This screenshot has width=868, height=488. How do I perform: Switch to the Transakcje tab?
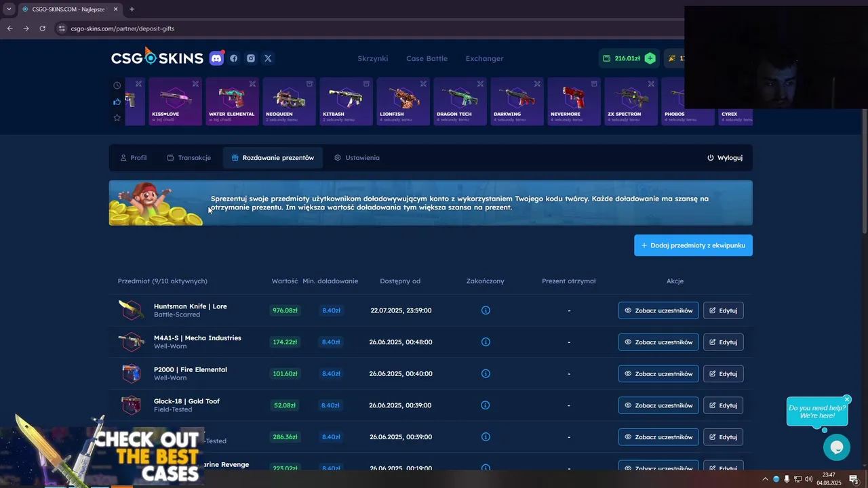pyautogui.click(x=189, y=158)
